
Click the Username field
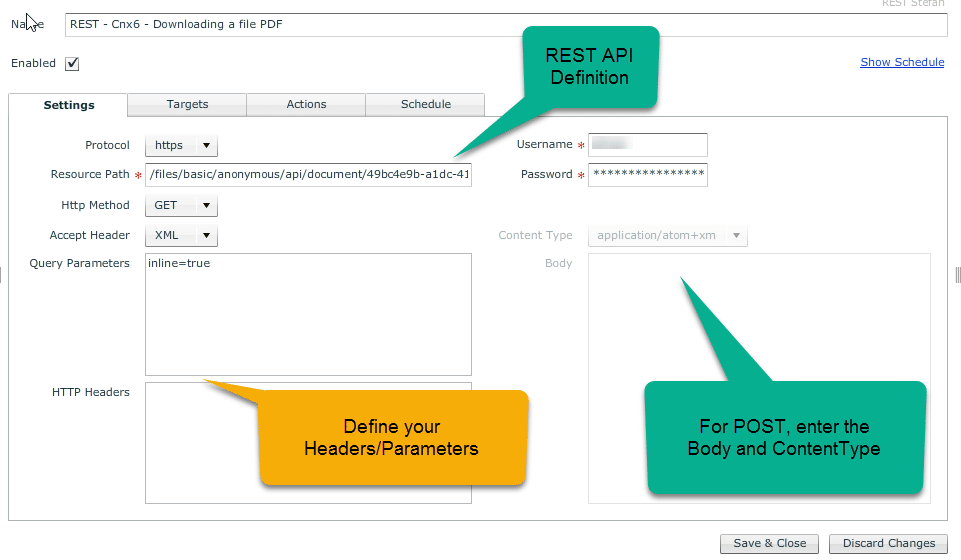(647, 145)
